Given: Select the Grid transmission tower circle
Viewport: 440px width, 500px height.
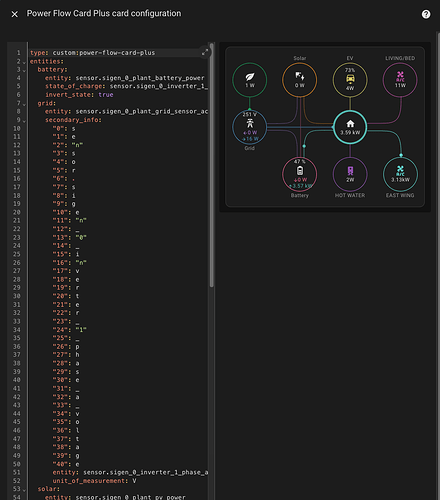Looking at the screenshot, I should [x=250, y=127].
